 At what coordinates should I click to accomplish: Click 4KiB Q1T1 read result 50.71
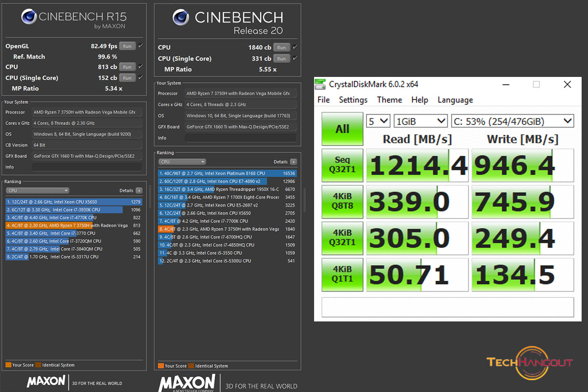click(x=417, y=274)
